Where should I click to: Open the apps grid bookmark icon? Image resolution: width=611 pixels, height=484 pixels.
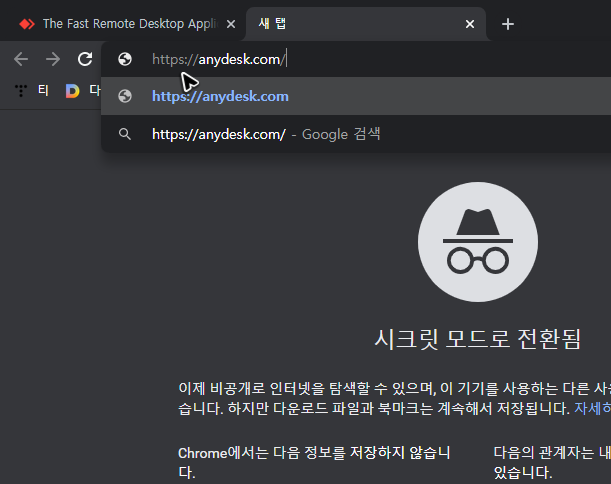click(x=21, y=90)
